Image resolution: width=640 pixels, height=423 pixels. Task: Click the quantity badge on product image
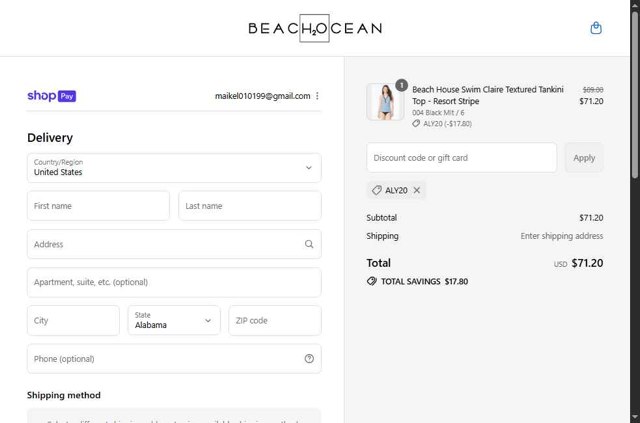[401, 85]
